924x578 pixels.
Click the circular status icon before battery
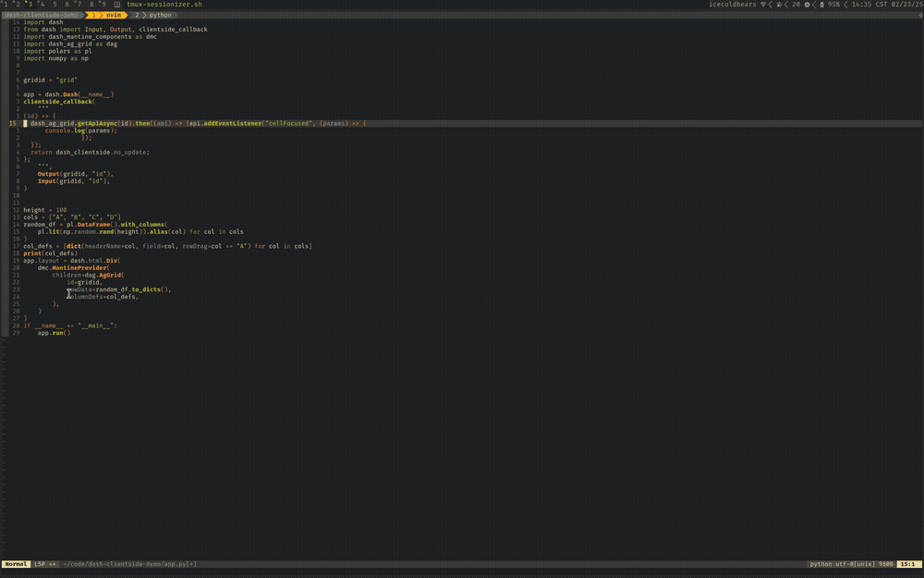[807, 5]
